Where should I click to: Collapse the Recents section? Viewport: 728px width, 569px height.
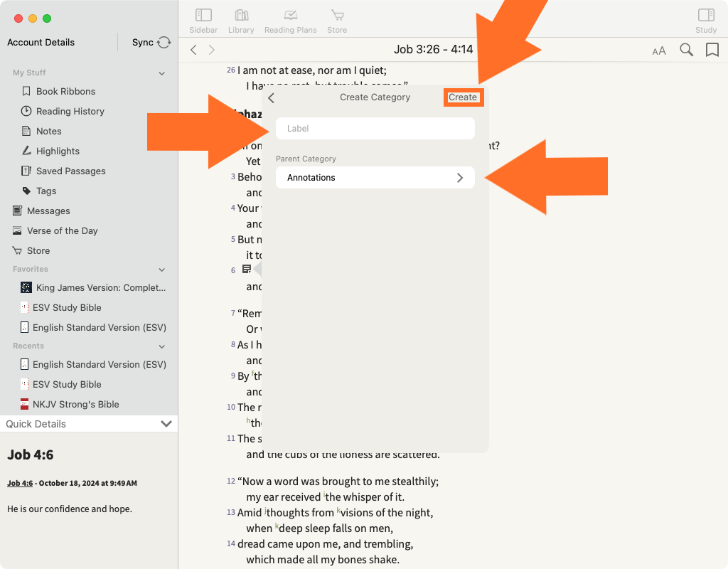click(x=162, y=346)
